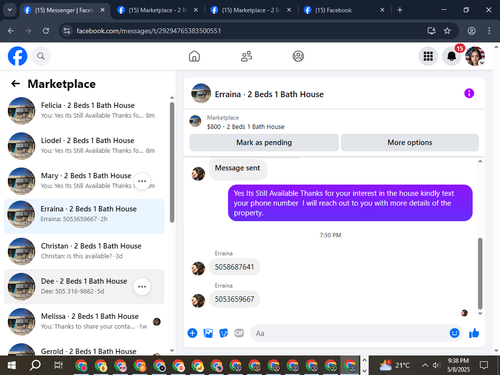Go to the Home feed icon

(194, 56)
